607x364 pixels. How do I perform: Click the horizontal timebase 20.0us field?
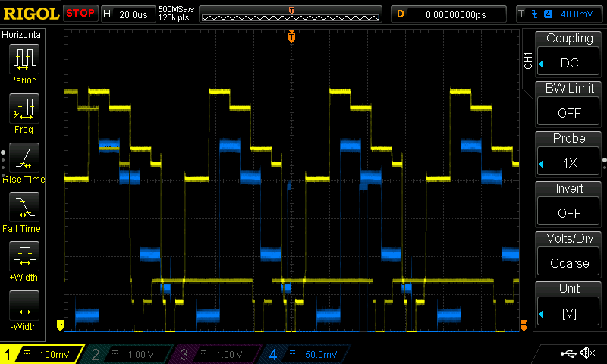[x=128, y=14]
